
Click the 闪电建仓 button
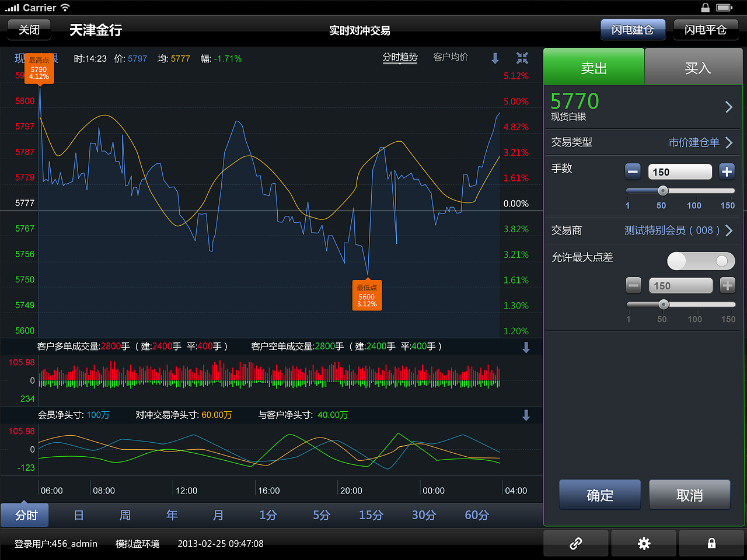(x=633, y=30)
